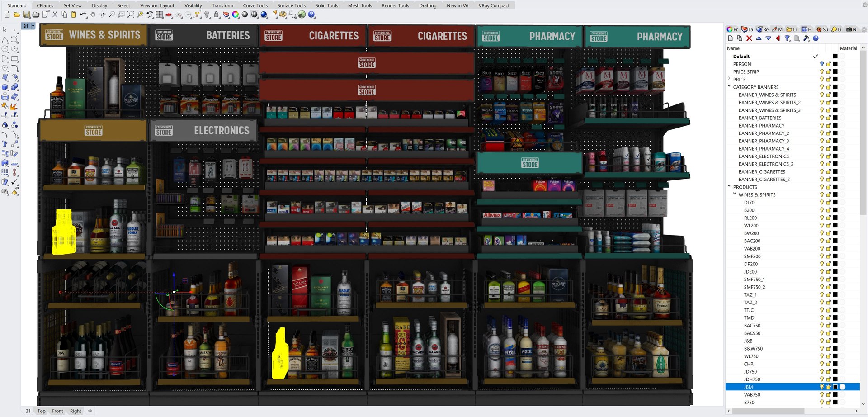Image resolution: width=868 pixels, height=417 pixels.
Task: Toggle visibility bulb of PERSON layer
Action: (x=822, y=64)
